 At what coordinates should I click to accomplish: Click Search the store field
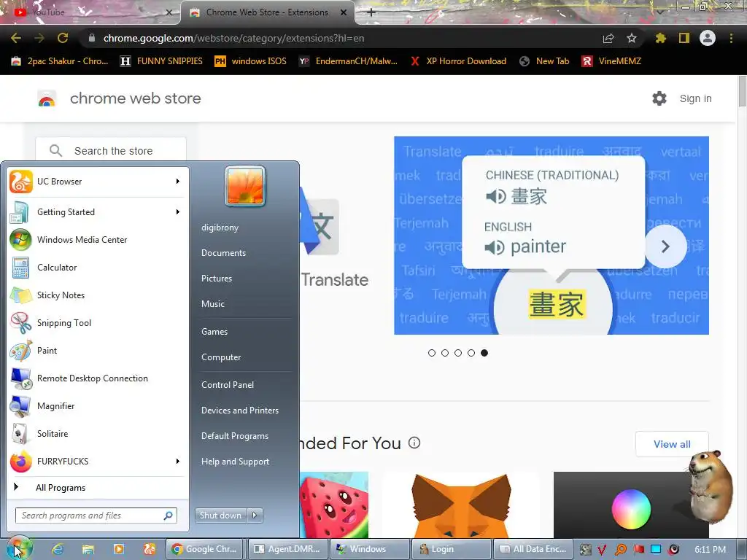pyautogui.click(x=111, y=151)
